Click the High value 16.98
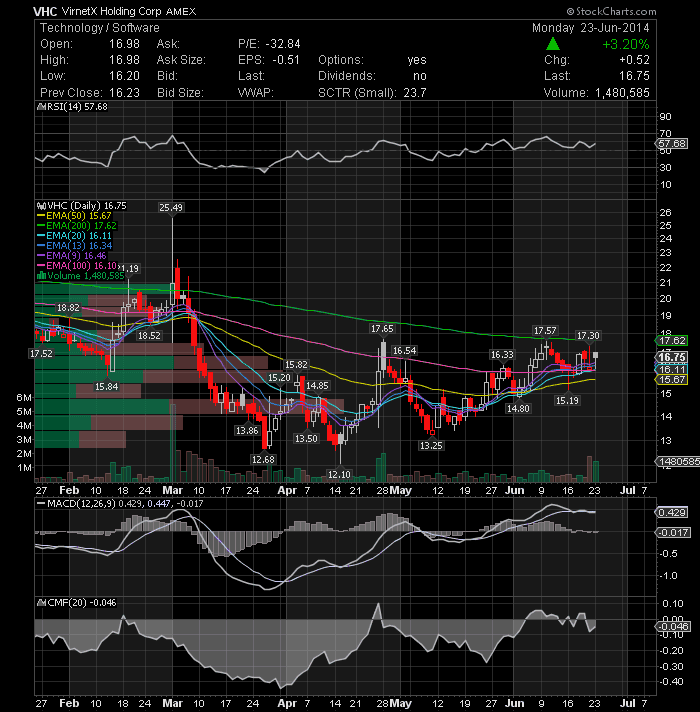This screenshot has height=712, width=700. coord(124,60)
